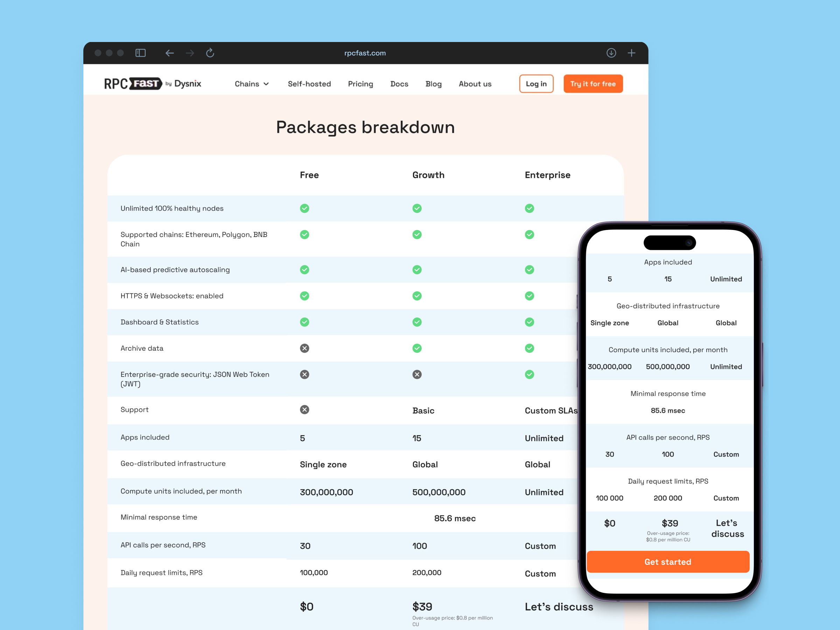The image size is (840, 630).
Task: Go back with the browser back arrow
Action: click(x=169, y=53)
